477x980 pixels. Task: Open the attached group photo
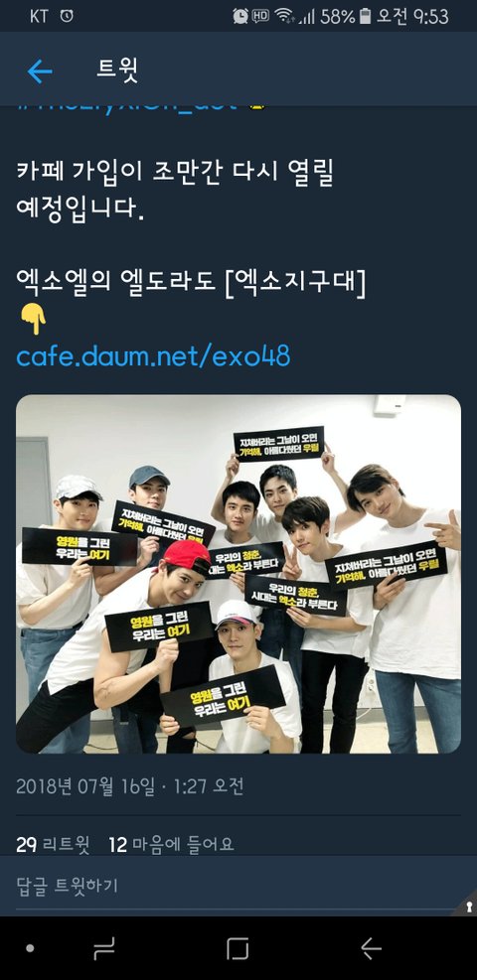[x=238, y=574]
